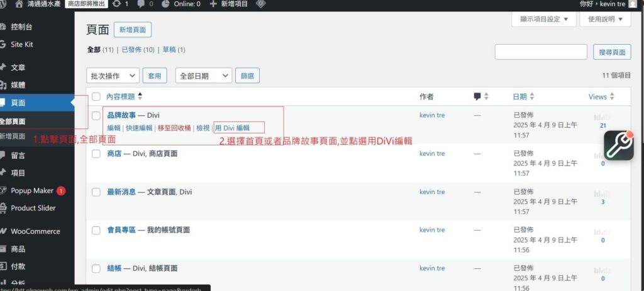This screenshot has width=644, height=291.
Task: Expand the 顯示項目設定 screen options
Action: (x=544, y=20)
